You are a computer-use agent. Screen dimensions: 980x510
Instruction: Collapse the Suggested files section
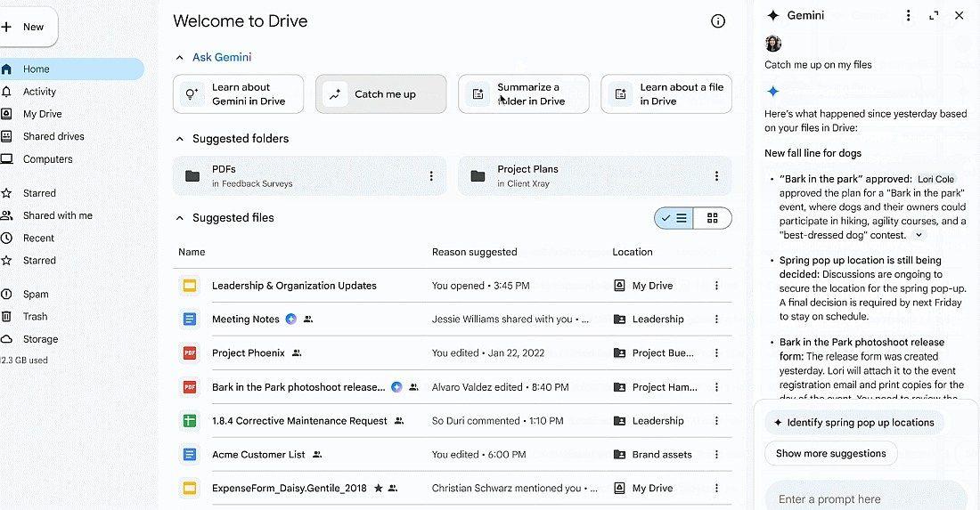(179, 218)
